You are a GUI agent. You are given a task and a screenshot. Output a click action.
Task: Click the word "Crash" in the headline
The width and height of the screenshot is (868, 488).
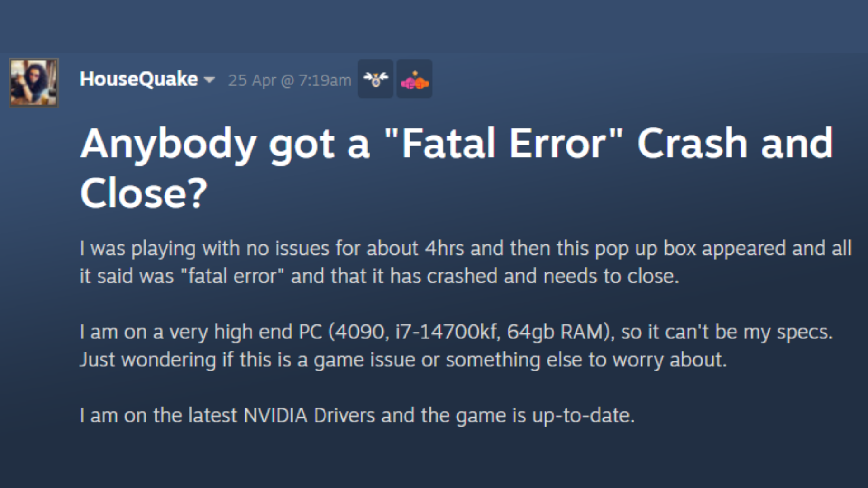click(692, 143)
